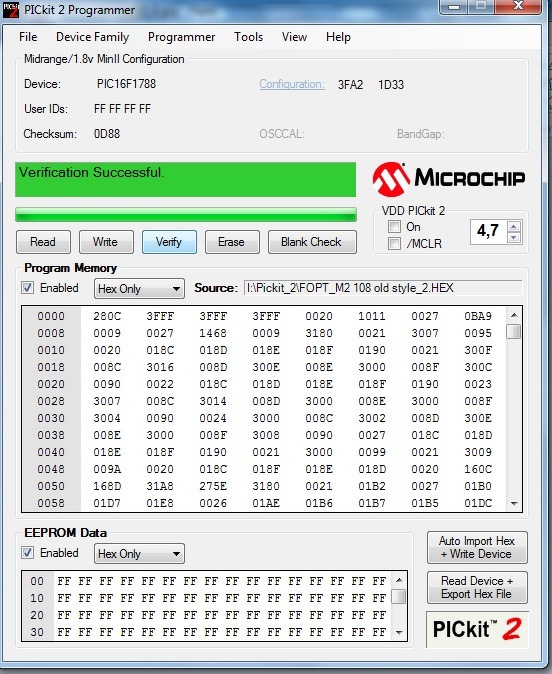Screen dimensions: 552x674
Task: Enable the VDD PICkit 2 On checkbox
Action: [394, 227]
